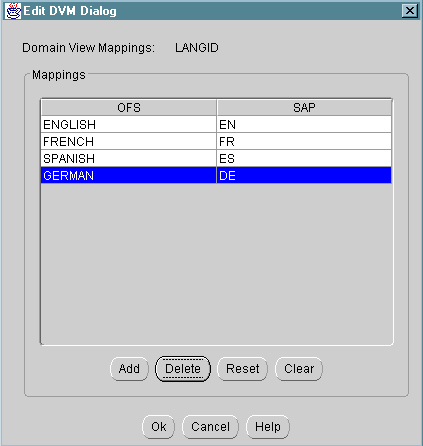The image size is (423, 446).
Task: Open Help for this dialog
Action: [268, 427]
